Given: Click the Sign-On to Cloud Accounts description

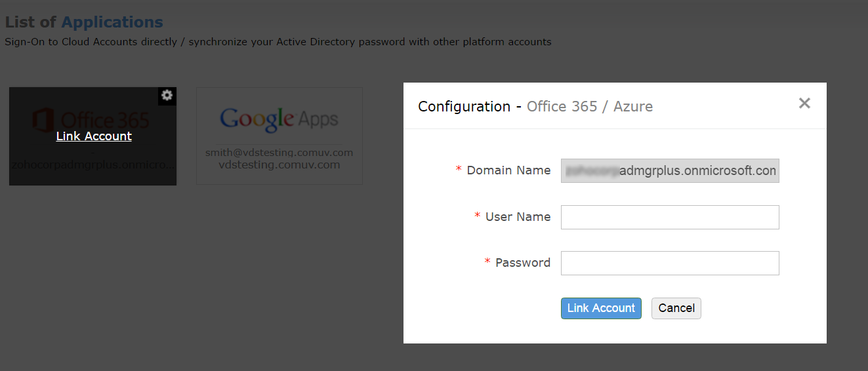Looking at the screenshot, I should 278,42.
